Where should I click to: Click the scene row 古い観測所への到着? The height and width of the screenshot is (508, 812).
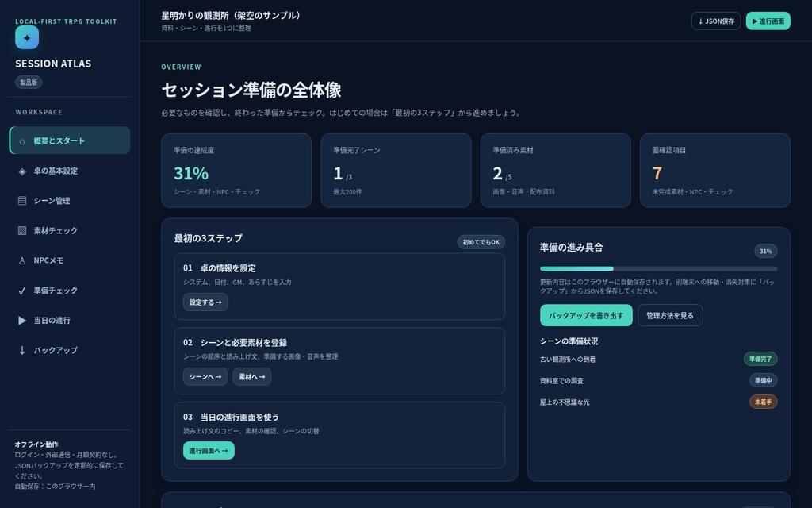tap(659, 359)
